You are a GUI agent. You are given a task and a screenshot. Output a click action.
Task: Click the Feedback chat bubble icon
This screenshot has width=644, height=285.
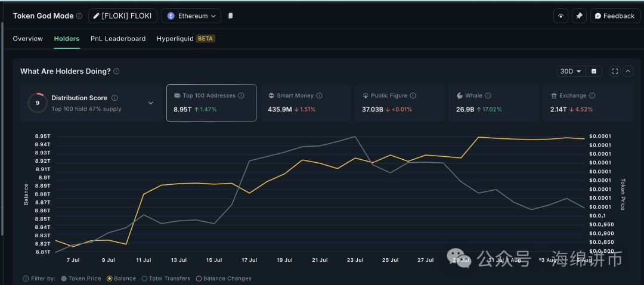(598, 16)
